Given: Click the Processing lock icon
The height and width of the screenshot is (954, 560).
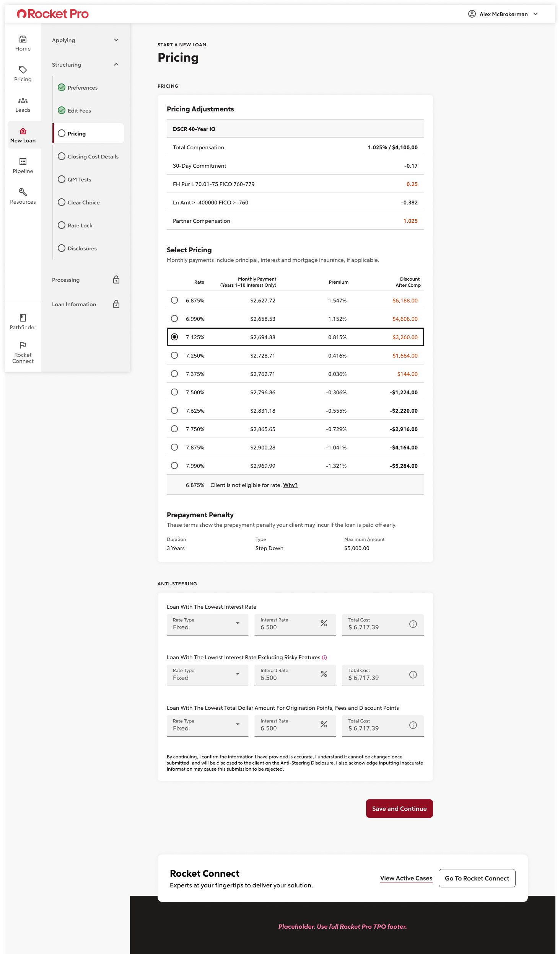Looking at the screenshot, I should coord(116,280).
